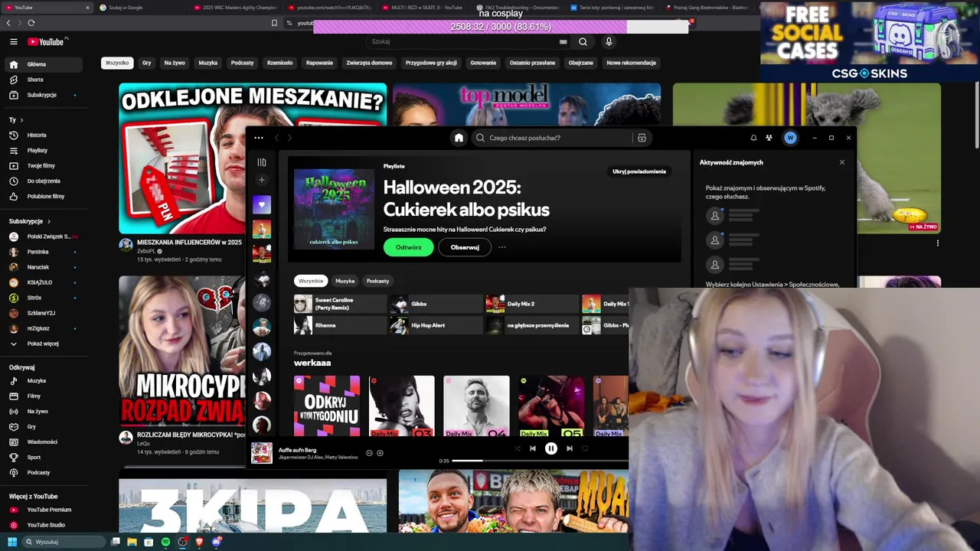This screenshot has height=551, width=980.
Task: Add Auffe aufn Berg to liked songs
Action: click(x=380, y=453)
